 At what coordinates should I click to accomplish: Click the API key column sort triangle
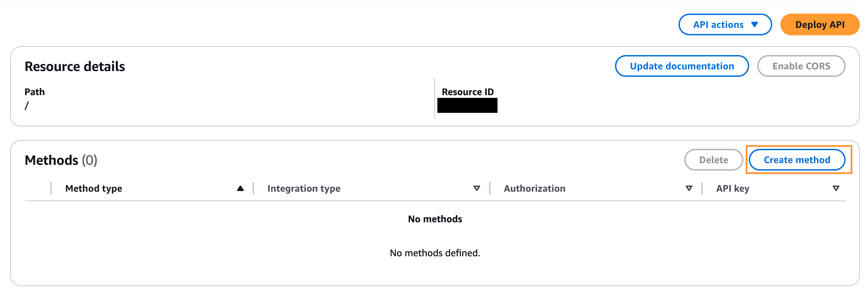[836, 188]
